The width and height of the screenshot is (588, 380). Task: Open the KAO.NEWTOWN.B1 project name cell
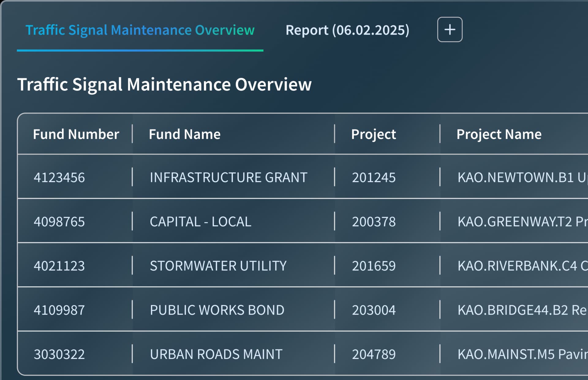521,177
